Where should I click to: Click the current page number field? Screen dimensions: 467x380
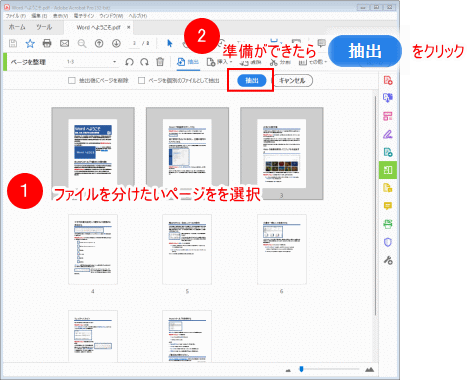[134, 43]
